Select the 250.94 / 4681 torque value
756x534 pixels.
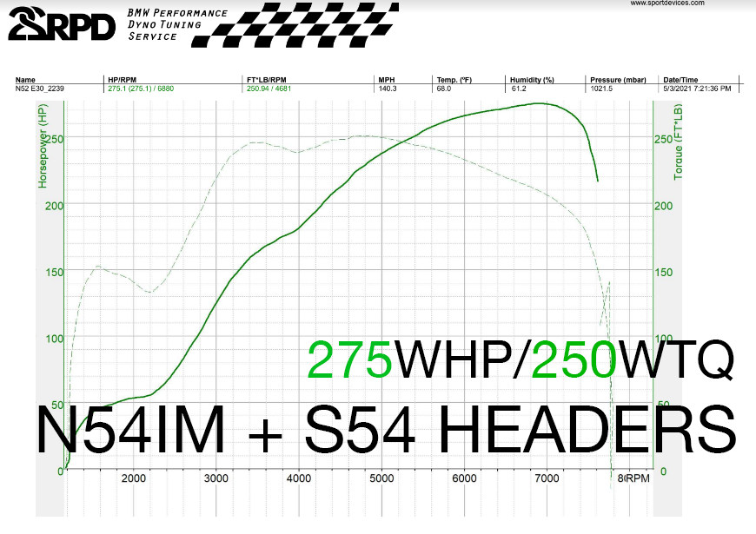269,88
